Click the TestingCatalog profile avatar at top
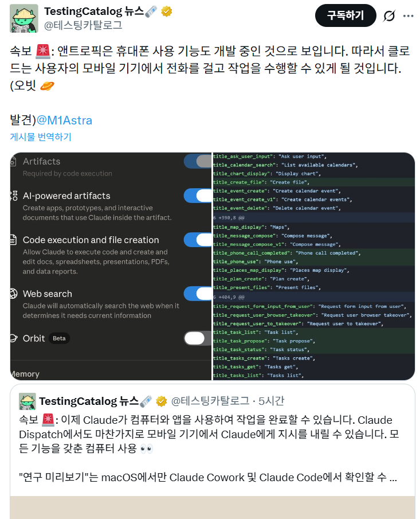This screenshot has width=420, height=519. (x=24, y=18)
